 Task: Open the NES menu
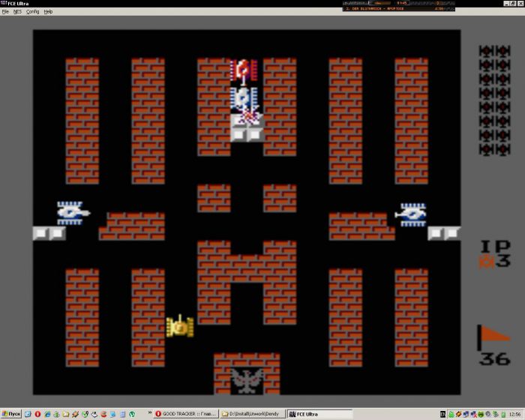(x=17, y=12)
